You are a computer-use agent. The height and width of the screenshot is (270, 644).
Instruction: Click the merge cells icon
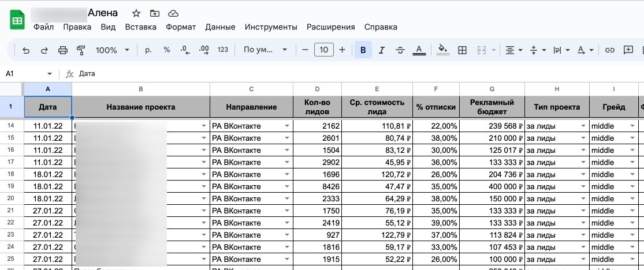[x=482, y=50]
